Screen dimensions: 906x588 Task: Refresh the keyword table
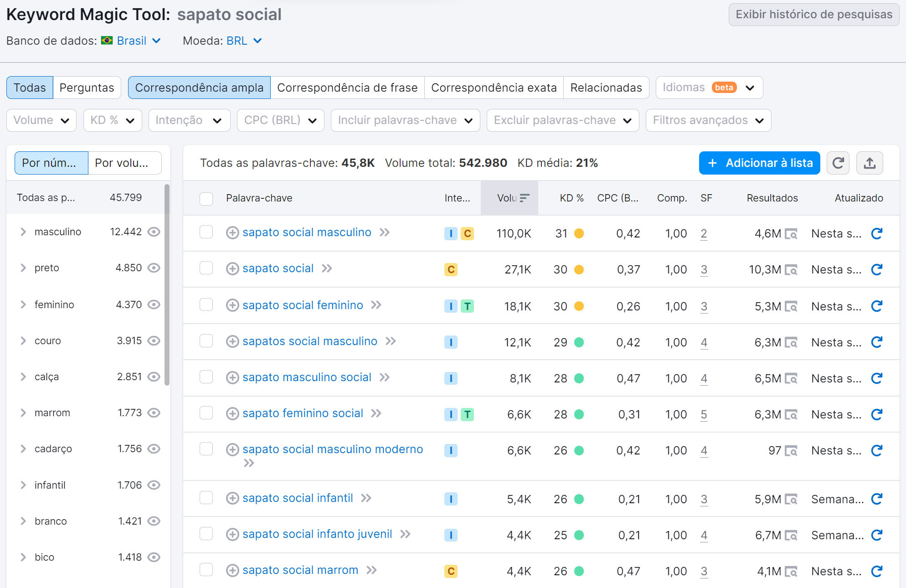pyautogui.click(x=838, y=163)
